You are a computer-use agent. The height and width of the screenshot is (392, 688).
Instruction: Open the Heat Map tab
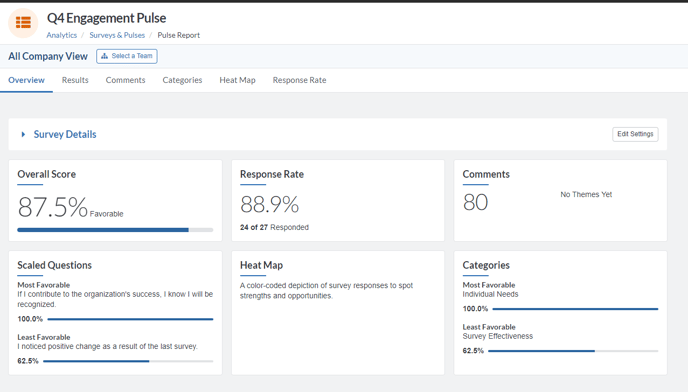click(237, 80)
